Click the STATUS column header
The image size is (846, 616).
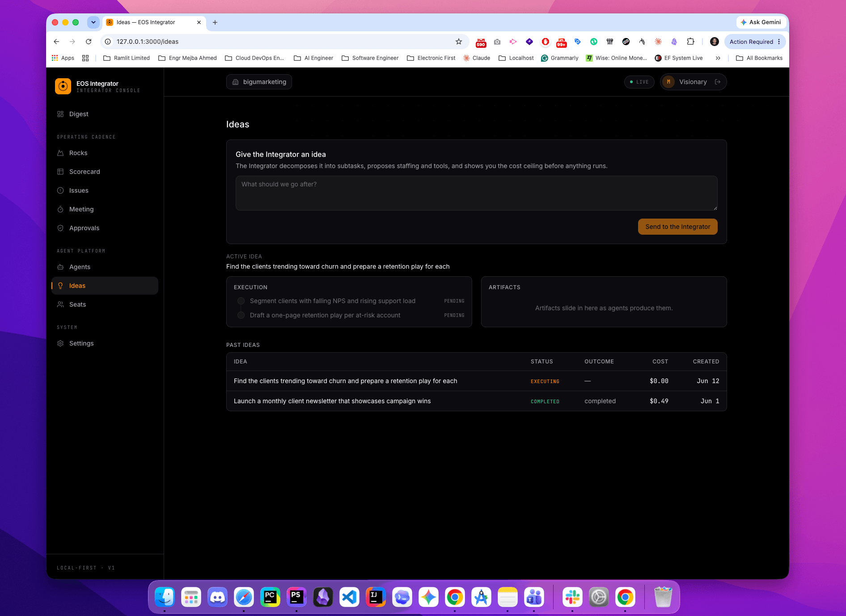coord(541,362)
